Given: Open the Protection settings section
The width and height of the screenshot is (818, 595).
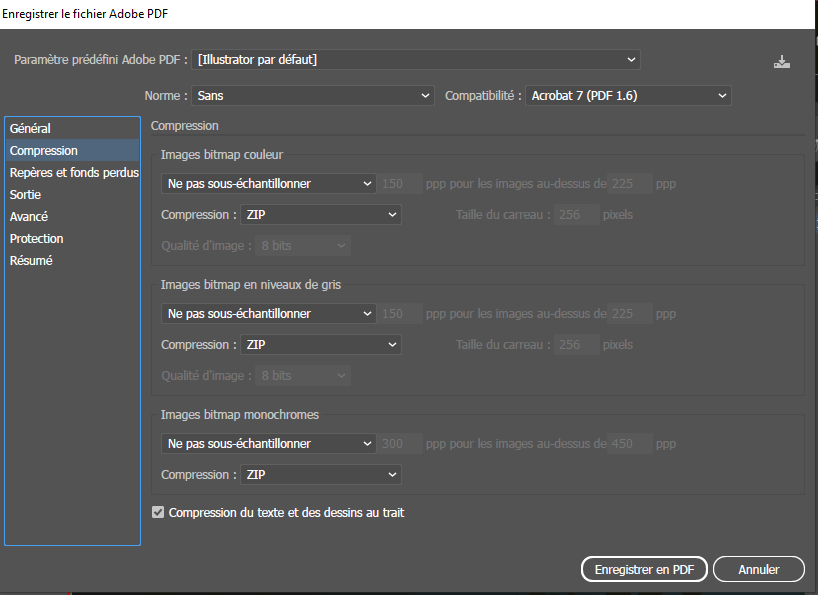Looking at the screenshot, I should [37, 239].
